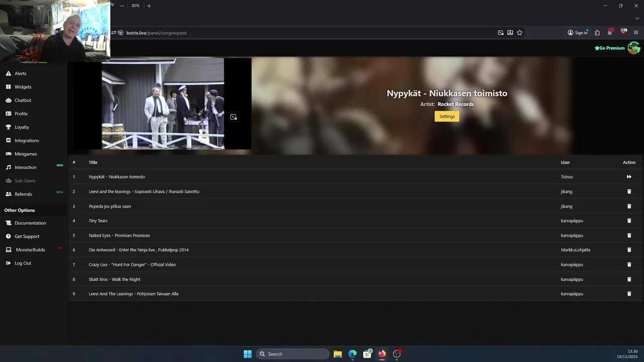Screen dimensions: 644x362
Task: Remove Naked Eyes - Promises Promises request
Action: tap(629, 235)
